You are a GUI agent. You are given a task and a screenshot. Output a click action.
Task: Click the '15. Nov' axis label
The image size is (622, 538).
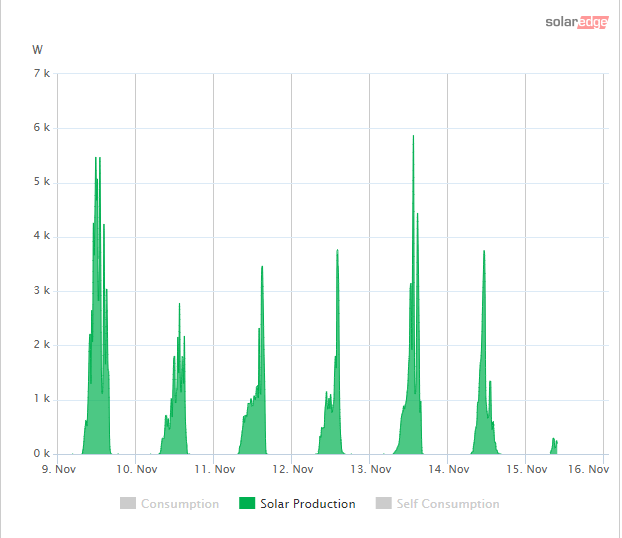pyautogui.click(x=526, y=469)
